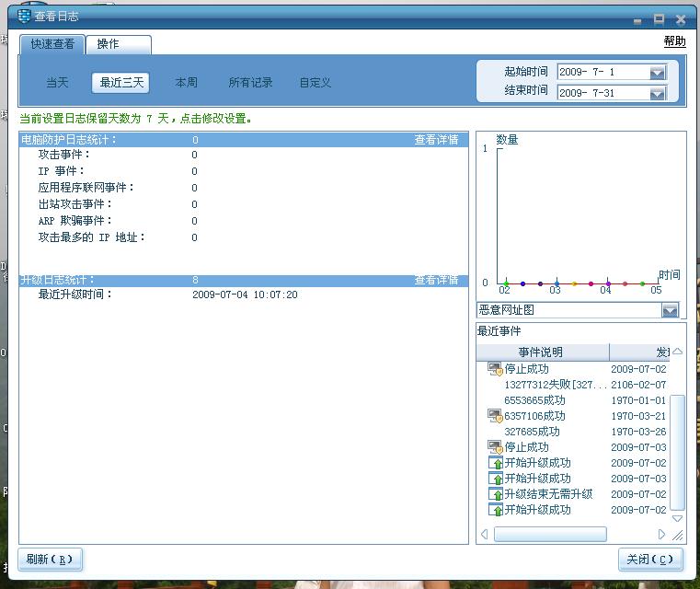Image resolution: width=700 pixels, height=589 pixels.
Task: Click the partially shown 发生 column header
Action: [640, 352]
